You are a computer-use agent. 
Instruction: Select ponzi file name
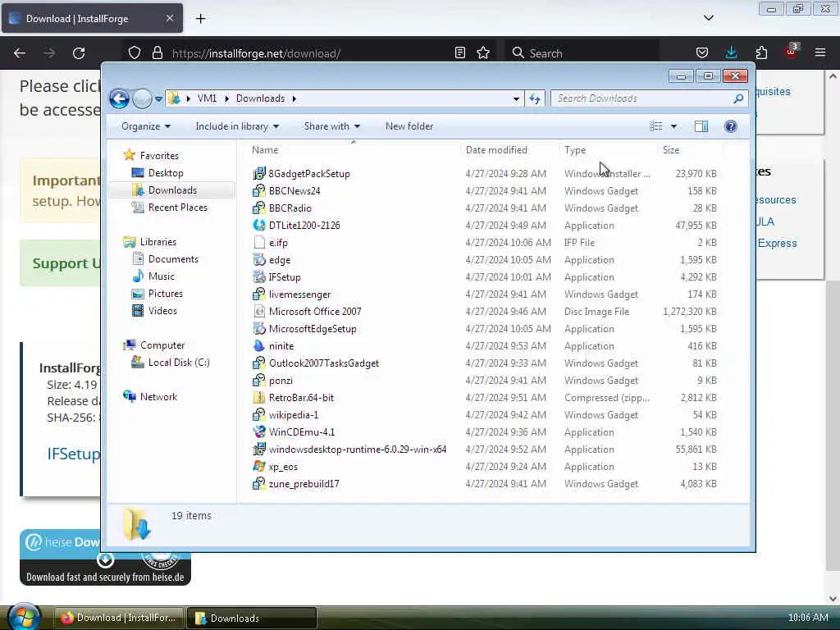click(x=281, y=381)
